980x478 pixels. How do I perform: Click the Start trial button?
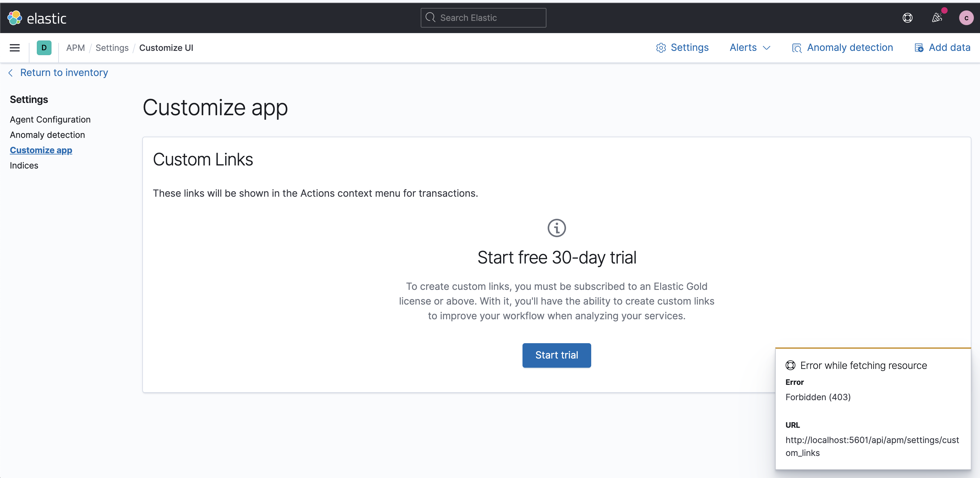(x=557, y=355)
